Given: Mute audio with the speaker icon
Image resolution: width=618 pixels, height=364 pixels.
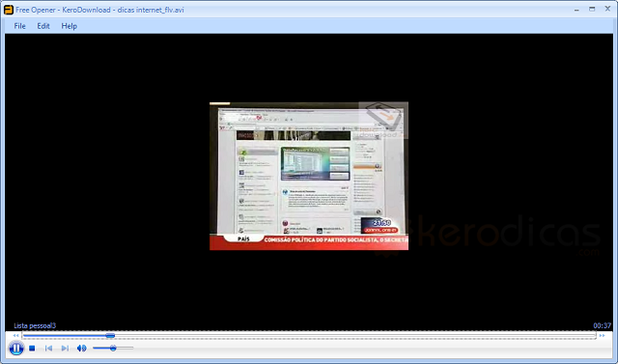Looking at the screenshot, I should pyautogui.click(x=81, y=349).
